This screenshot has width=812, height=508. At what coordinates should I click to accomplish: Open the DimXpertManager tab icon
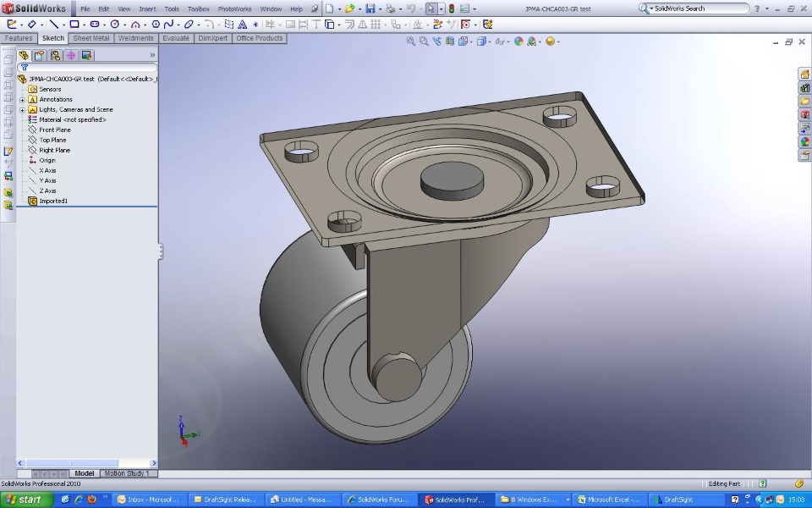coord(71,55)
